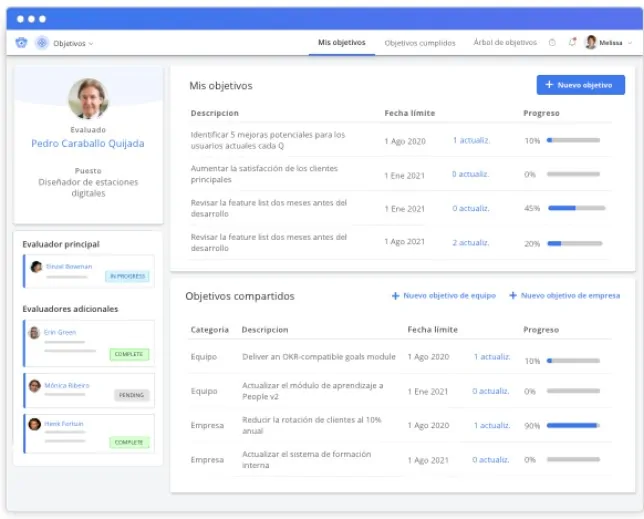Expand the Melissa user menu arrow

coord(629,44)
